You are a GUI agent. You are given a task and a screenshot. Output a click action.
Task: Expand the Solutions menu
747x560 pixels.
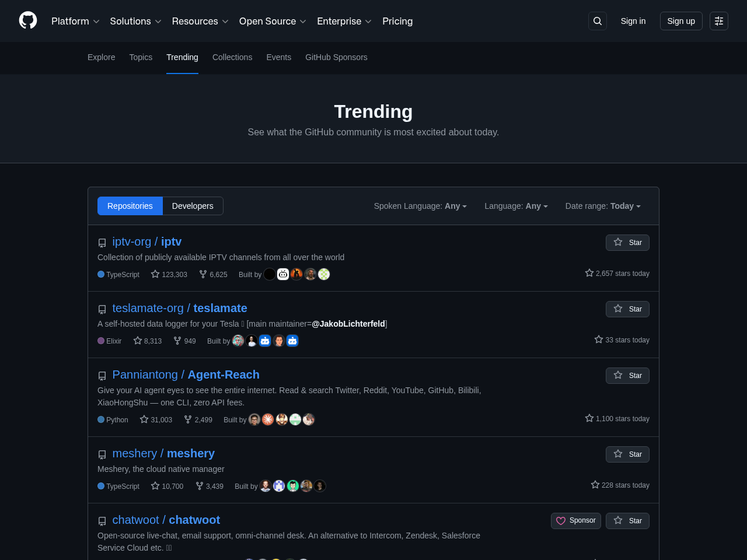pos(135,21)
